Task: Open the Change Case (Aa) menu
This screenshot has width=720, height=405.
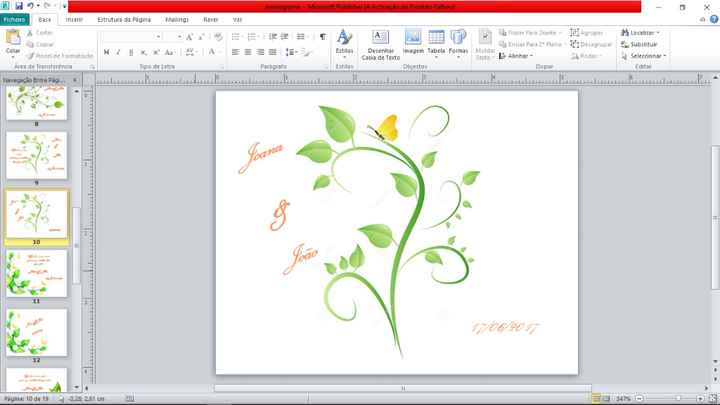Action: pos(169,52)
